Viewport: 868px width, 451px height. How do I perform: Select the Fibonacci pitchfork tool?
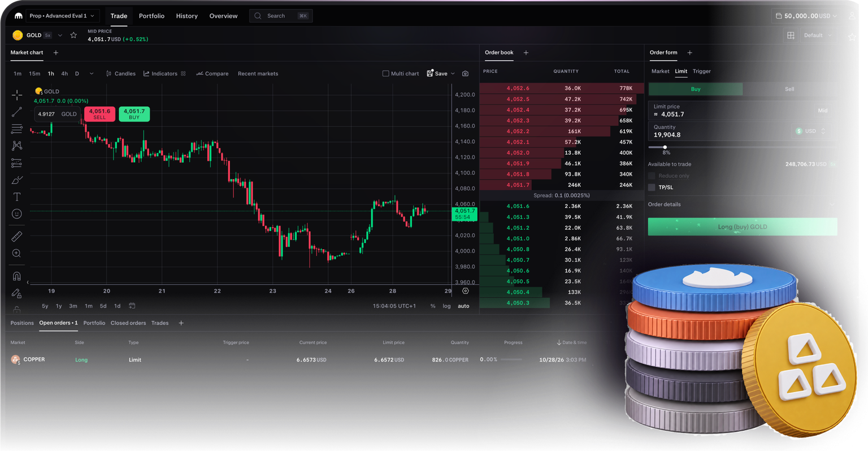click(x=17, y=129)
